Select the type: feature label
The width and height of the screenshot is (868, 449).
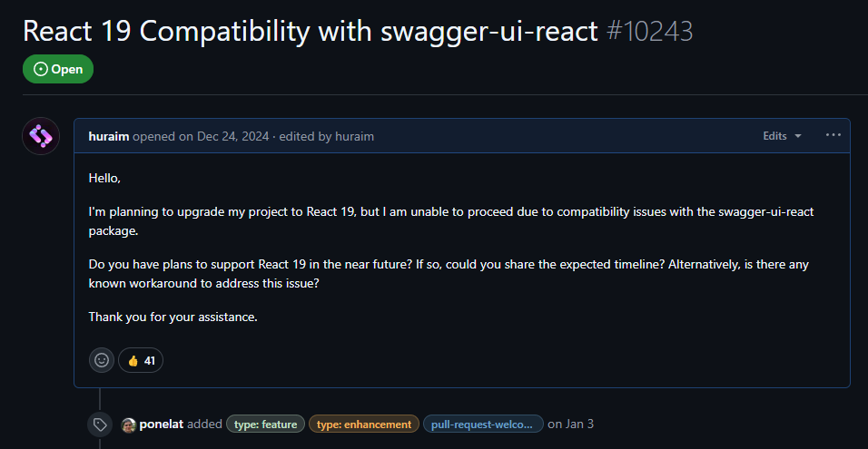click(266, 425)
